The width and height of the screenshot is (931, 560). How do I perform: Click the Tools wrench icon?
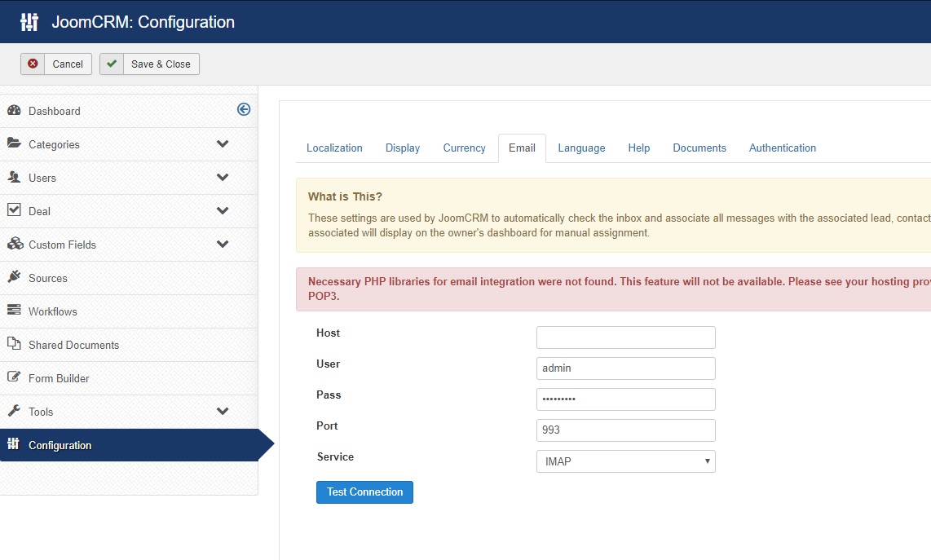(x=14, y=410)
